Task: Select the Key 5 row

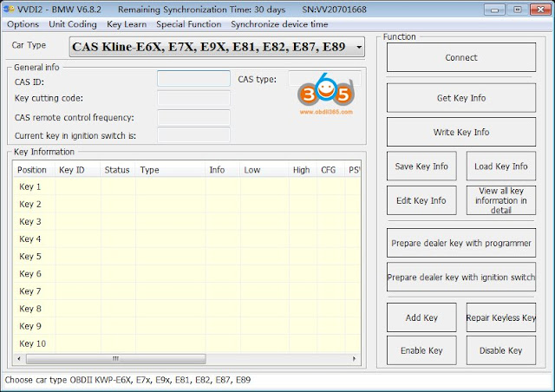Action: point(187,256)
